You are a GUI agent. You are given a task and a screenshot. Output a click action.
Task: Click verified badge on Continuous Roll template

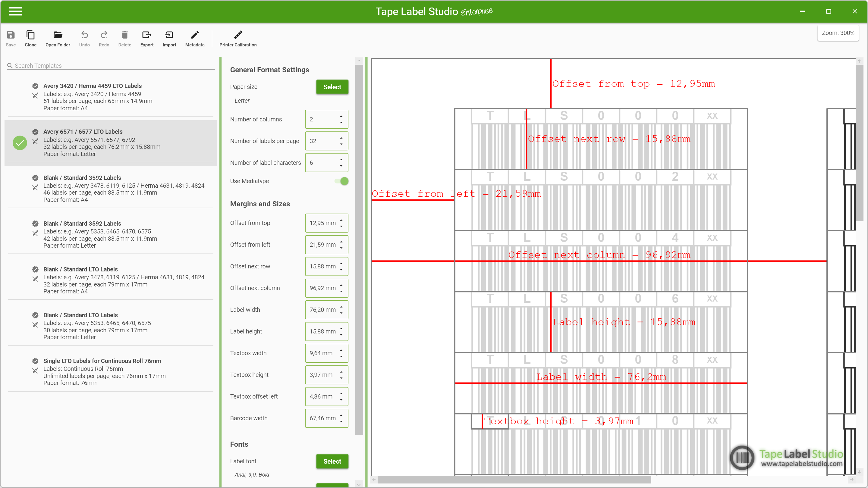(35, 361)
